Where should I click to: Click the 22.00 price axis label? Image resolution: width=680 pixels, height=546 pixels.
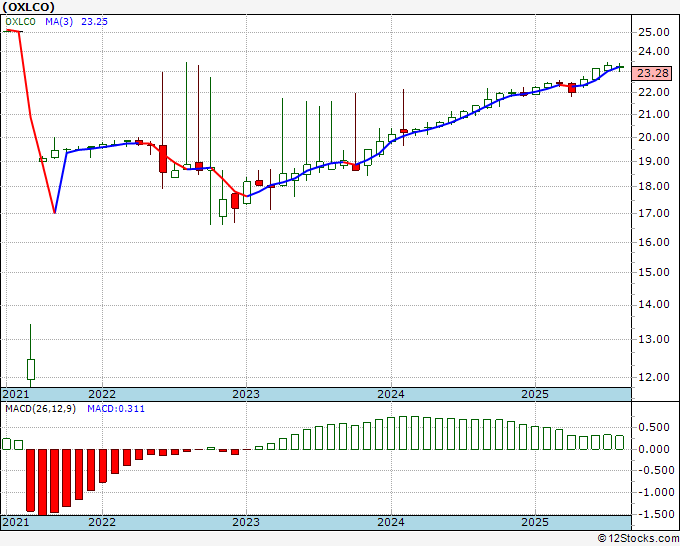654,92
